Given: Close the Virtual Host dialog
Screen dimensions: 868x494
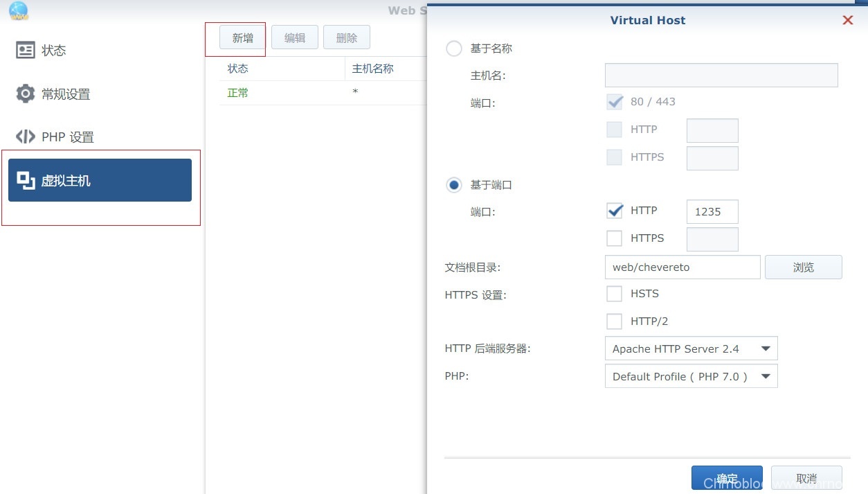Looking at the screenshot, I should coord(847,21).
